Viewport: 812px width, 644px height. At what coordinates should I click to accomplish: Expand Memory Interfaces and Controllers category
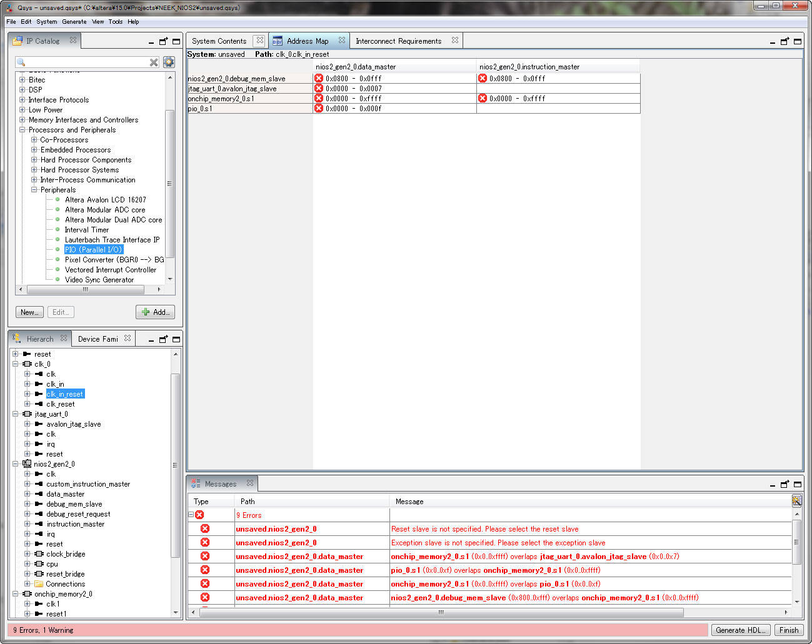(23, 120)
